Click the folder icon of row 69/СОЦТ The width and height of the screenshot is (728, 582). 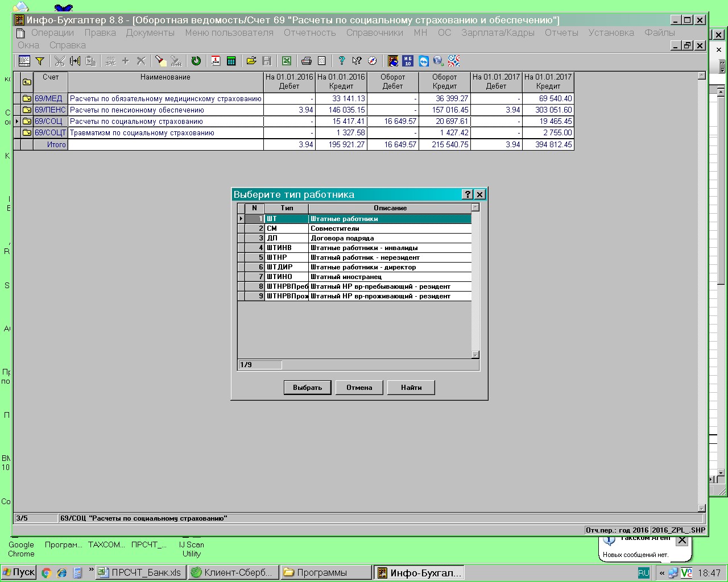pos(27,132)
